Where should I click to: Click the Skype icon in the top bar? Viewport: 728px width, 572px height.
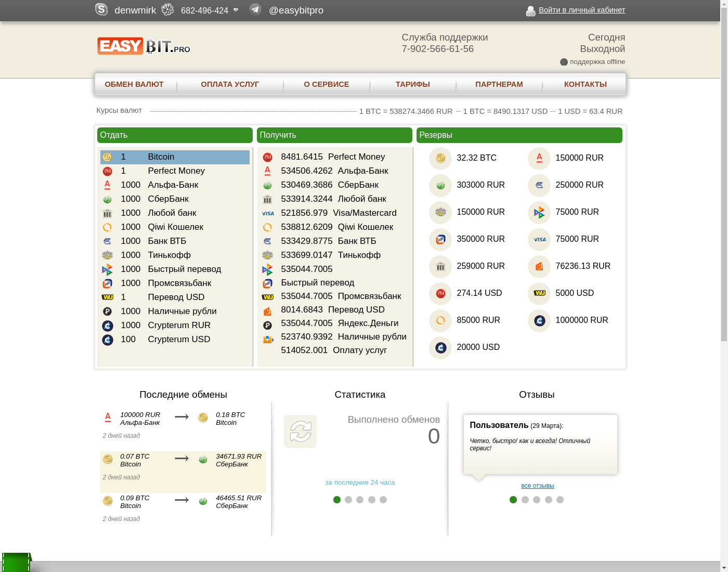coord(101,9)
